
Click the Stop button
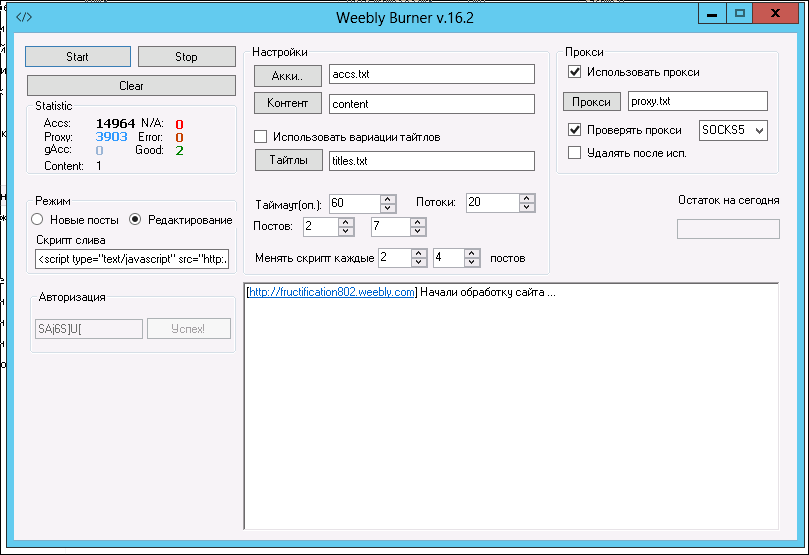(x=187, y=57)
